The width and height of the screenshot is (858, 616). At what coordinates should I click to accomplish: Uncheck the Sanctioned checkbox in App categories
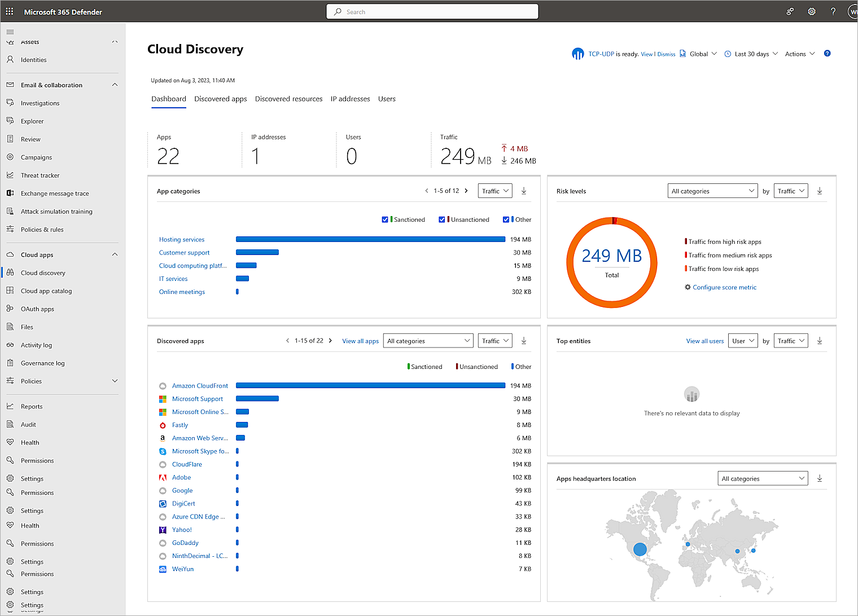[x=385, y=219]
